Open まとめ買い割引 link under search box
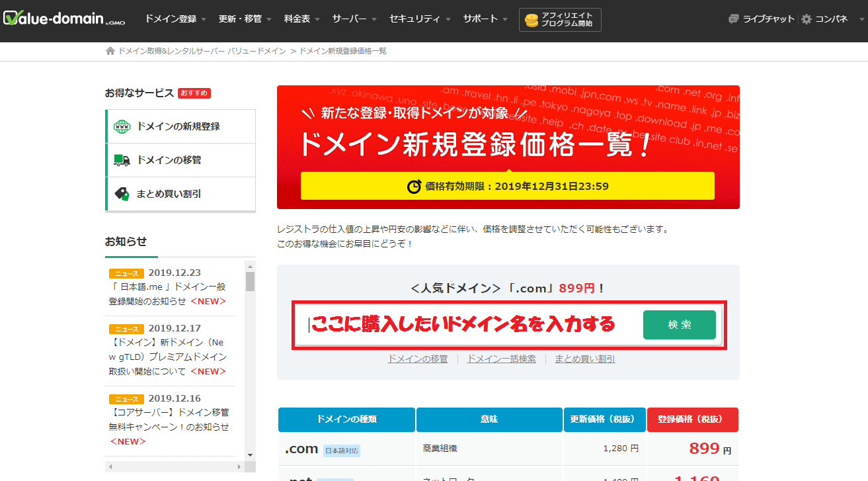Viewport: 868px width, 481px height. tap(585, 359)
